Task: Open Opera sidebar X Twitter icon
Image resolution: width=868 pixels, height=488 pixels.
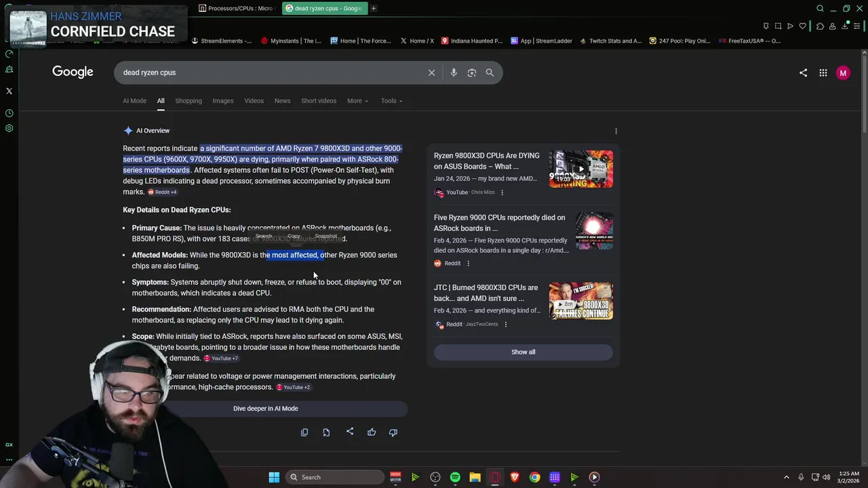Action: [9, 91]
